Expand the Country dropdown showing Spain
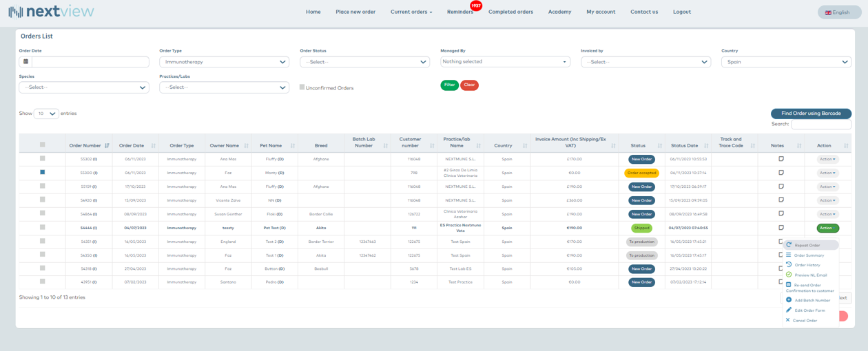Viewport: 868px width, 351px height. [x=786, y=62]
